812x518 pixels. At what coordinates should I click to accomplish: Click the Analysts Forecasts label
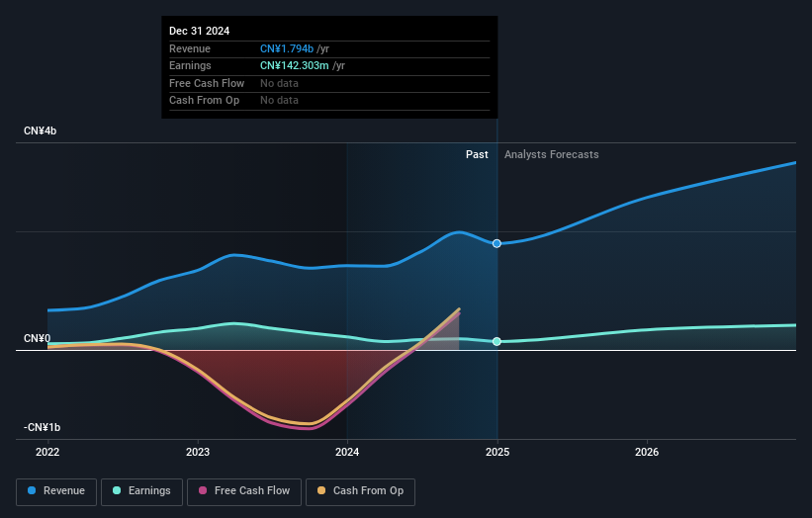(x=552, y=154)
